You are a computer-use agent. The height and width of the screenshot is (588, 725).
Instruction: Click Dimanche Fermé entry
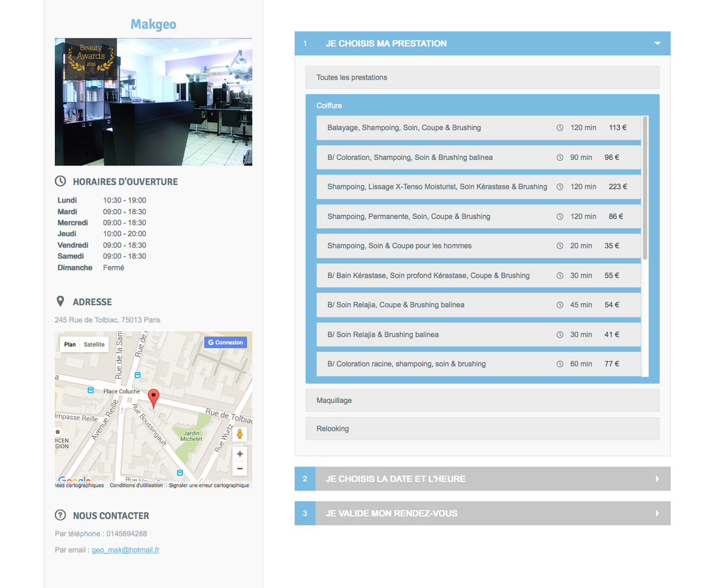tap(91, 267)
